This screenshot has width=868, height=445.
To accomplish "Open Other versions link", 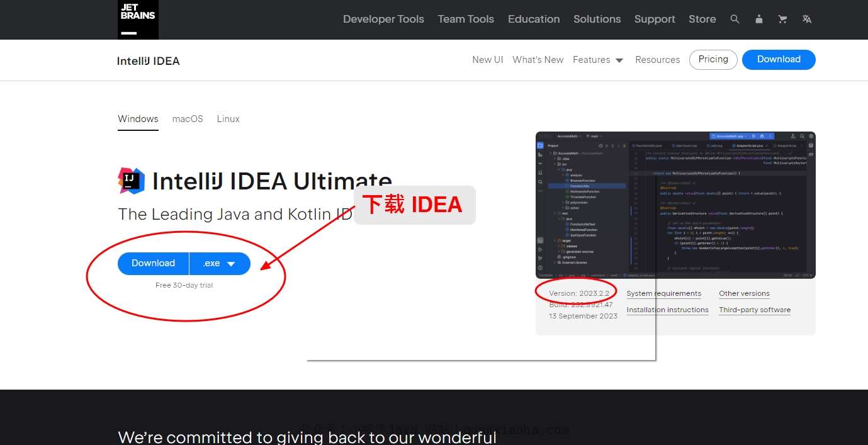I will tap(744, 294).
